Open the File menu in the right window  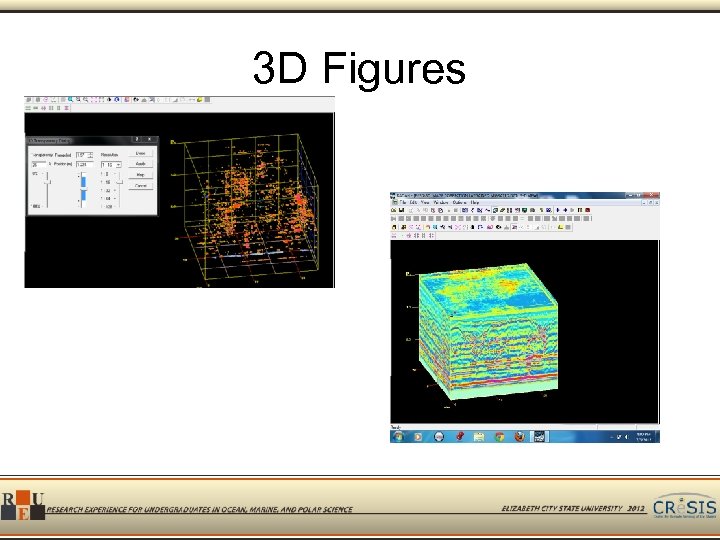pos(403,202)
